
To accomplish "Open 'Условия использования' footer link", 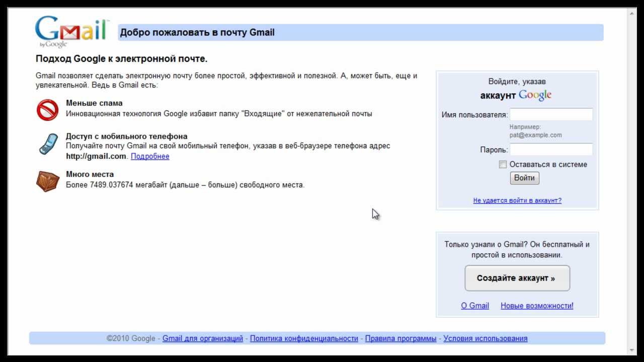I will tap(485, 338).
